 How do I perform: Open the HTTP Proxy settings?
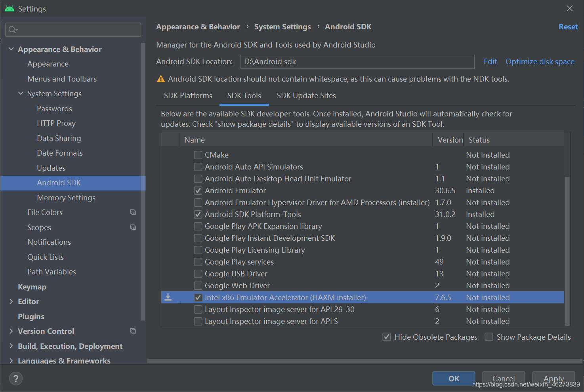pyautogui.click(x=56, y=124)
